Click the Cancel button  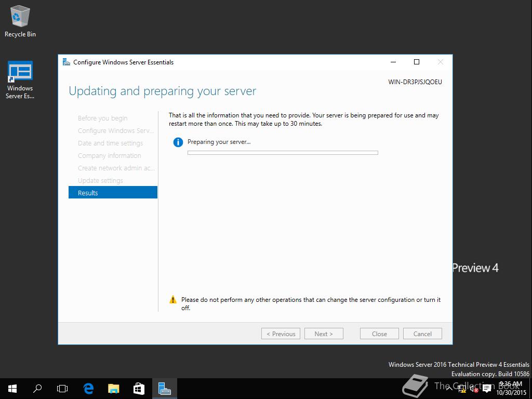click(x=422, y=334)
